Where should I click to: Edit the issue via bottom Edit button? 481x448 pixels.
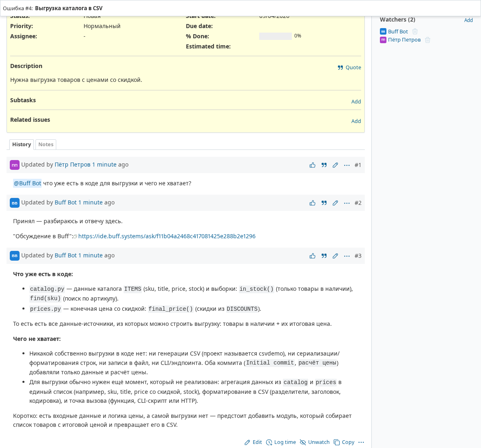253,442
